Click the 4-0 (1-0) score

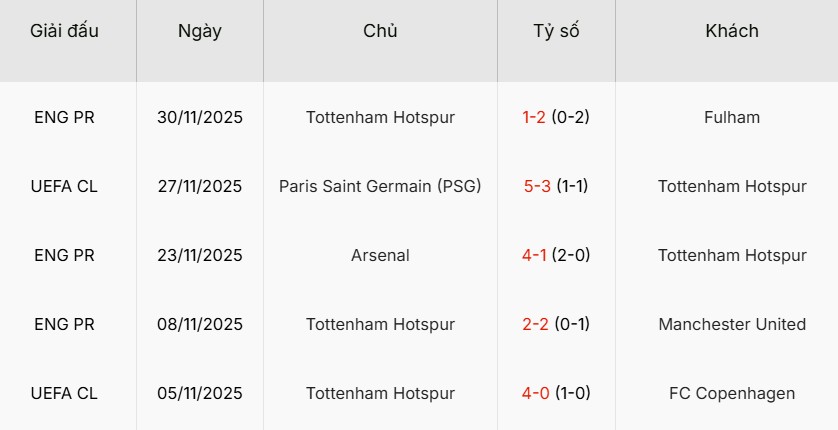click(x=556, y=393)
